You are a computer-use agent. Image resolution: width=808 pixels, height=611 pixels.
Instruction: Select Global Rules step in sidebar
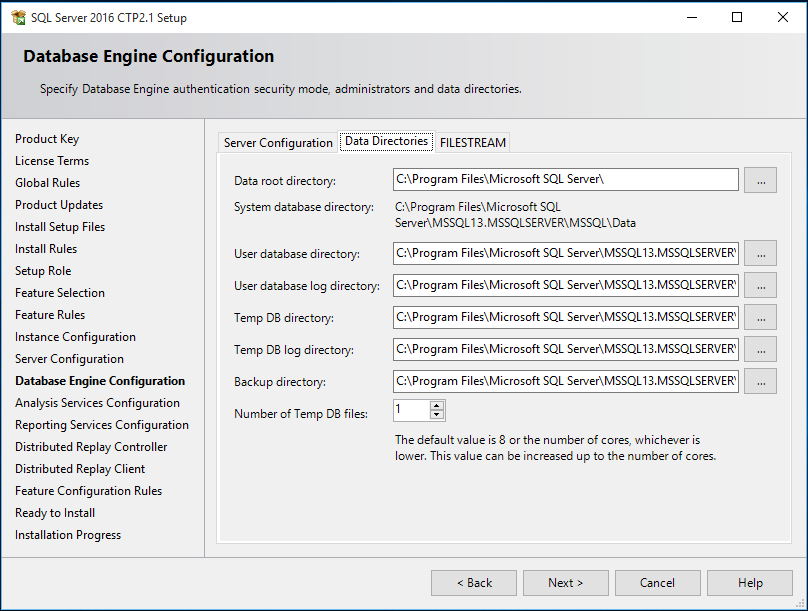pos(47,183)
